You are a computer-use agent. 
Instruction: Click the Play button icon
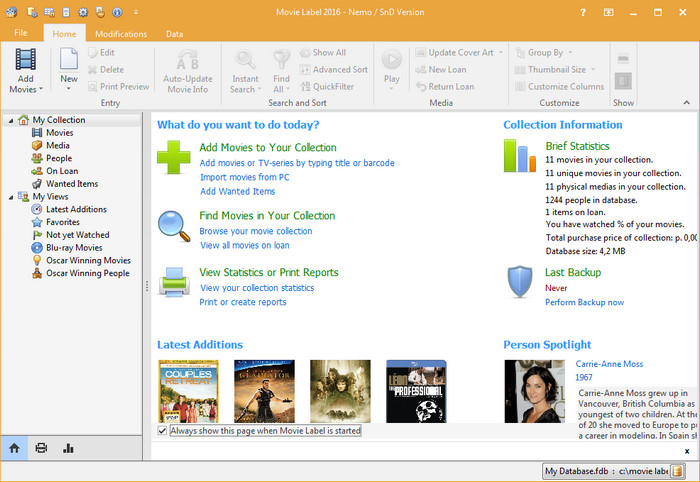(x=392, y=59)
